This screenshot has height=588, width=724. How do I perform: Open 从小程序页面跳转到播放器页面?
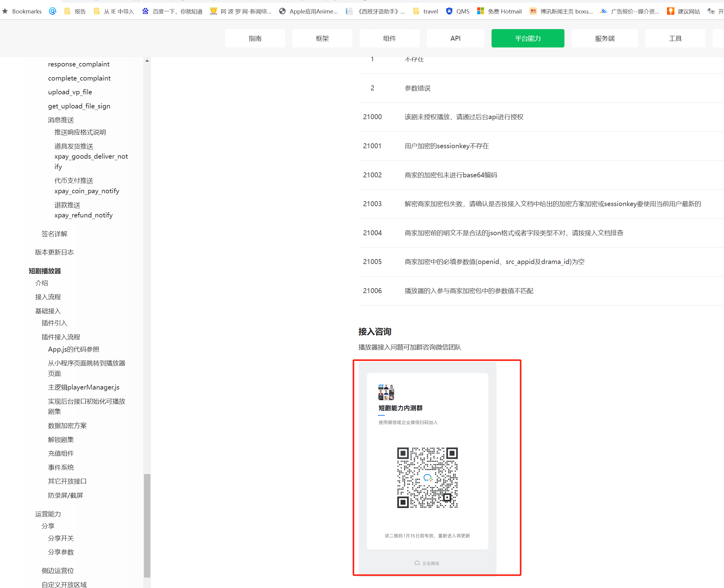[87, 368]
